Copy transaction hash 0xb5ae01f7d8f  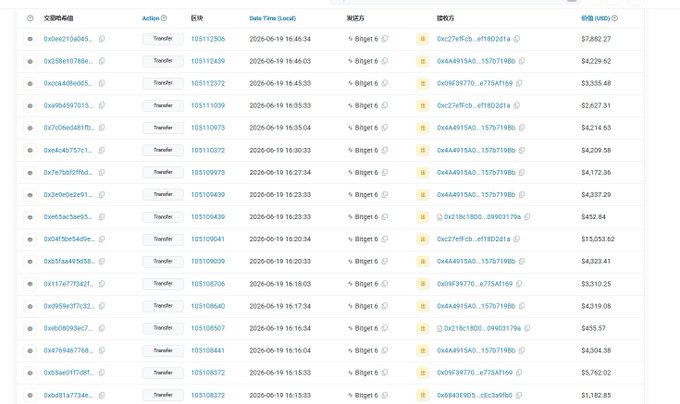pos(102,373)
